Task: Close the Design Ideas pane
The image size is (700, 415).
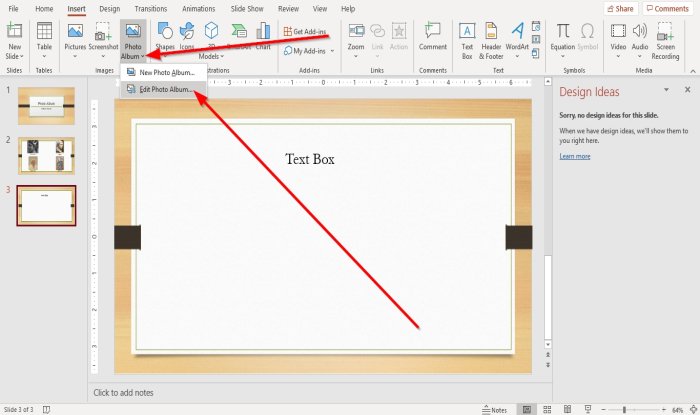Action: tap(688, 90)
